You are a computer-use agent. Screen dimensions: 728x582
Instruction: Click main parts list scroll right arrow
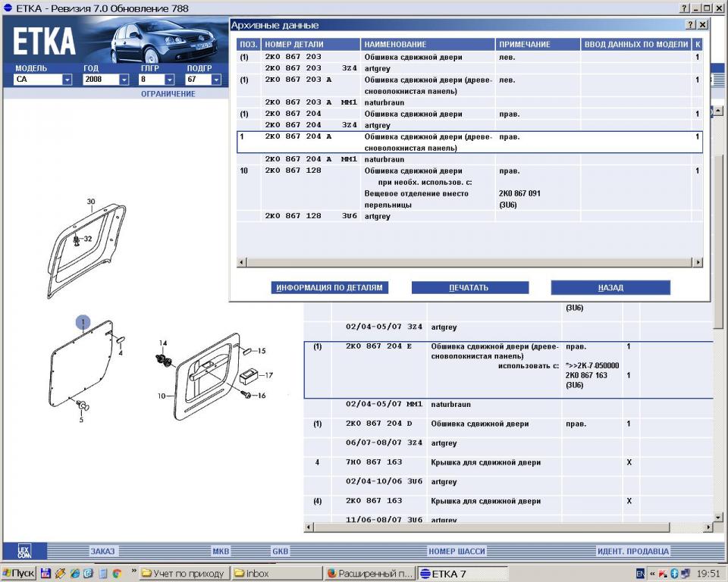coord(708,527)
